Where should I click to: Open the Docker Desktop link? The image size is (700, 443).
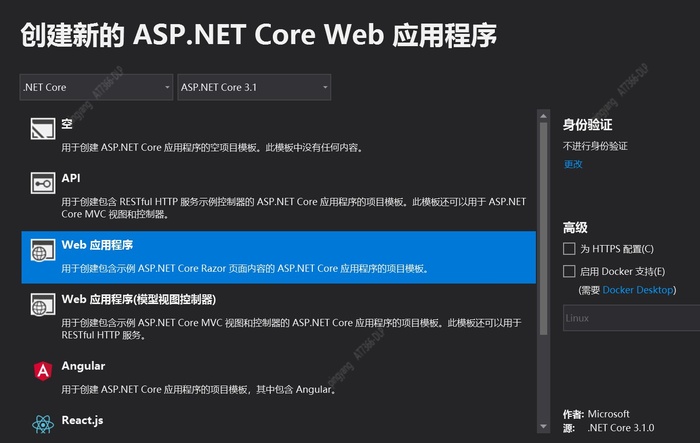(x=638, y=290)
